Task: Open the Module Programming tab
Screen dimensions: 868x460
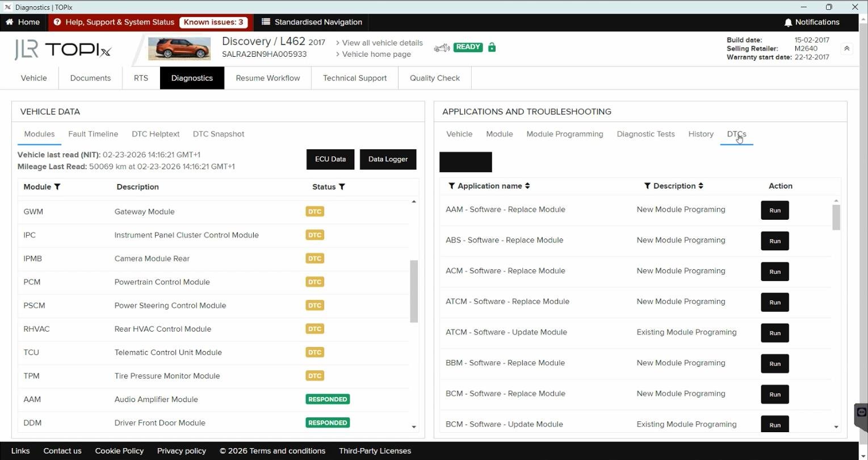Action: (x=565, y=134)
